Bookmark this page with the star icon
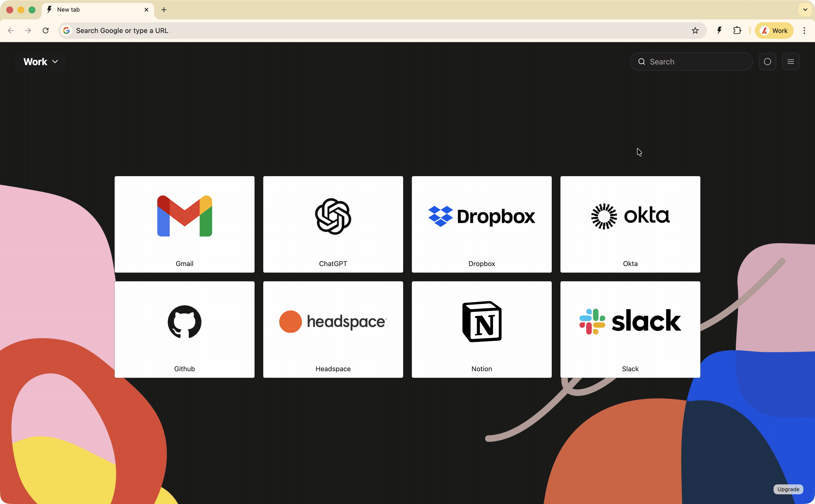815x504 pixels. [696, 30]
